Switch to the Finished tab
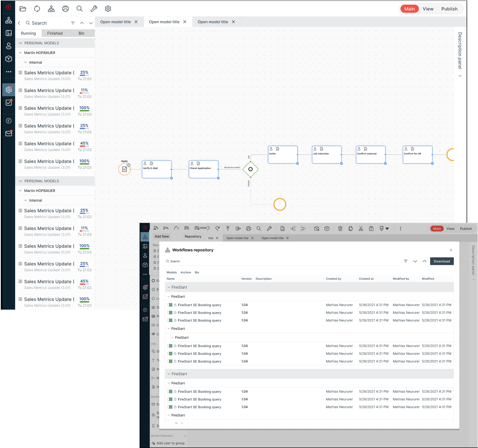This screenshot has height=448, width=478. 55,33
